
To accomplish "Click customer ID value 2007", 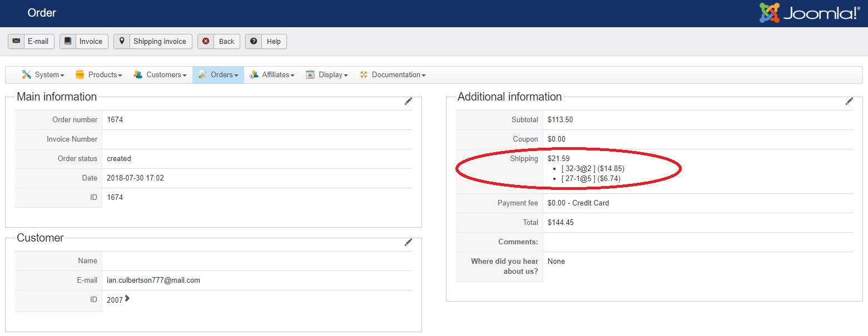I will [115, 300].
